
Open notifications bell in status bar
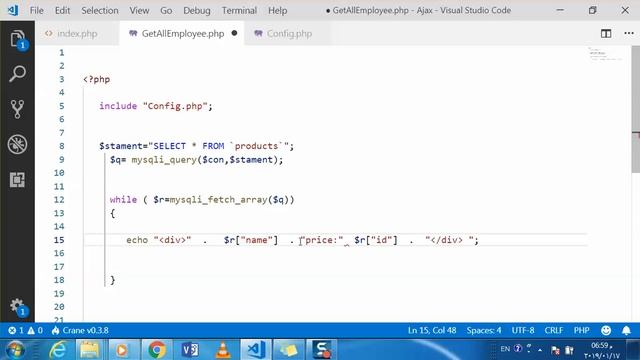pos(626,330)
